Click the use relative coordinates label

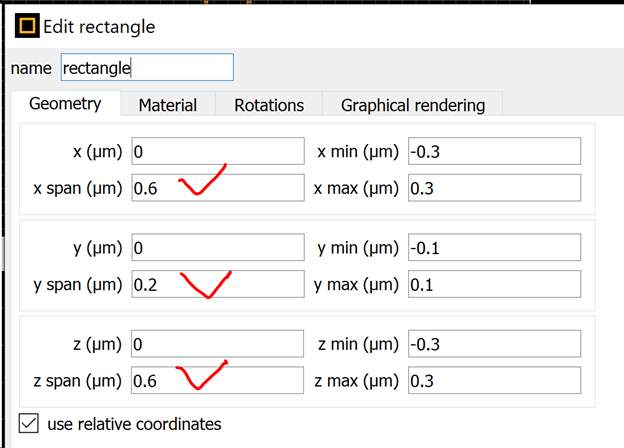click(134, 424)
